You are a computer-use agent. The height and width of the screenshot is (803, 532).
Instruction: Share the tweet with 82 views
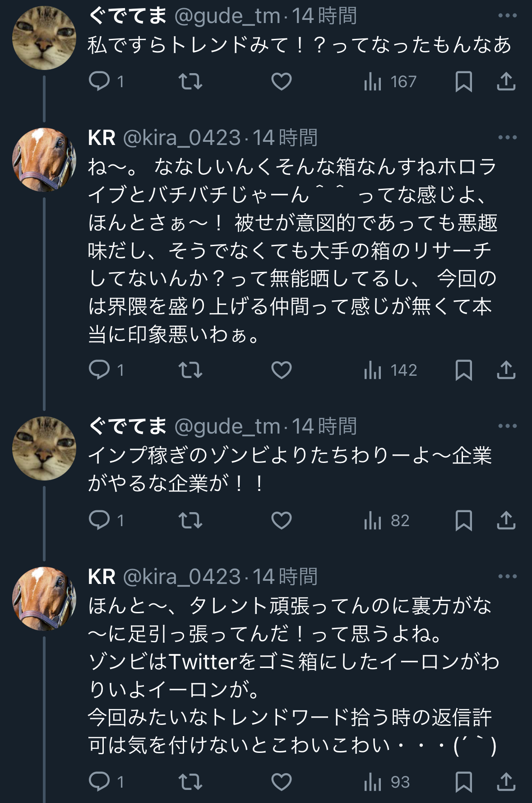[x=506, y=521]
